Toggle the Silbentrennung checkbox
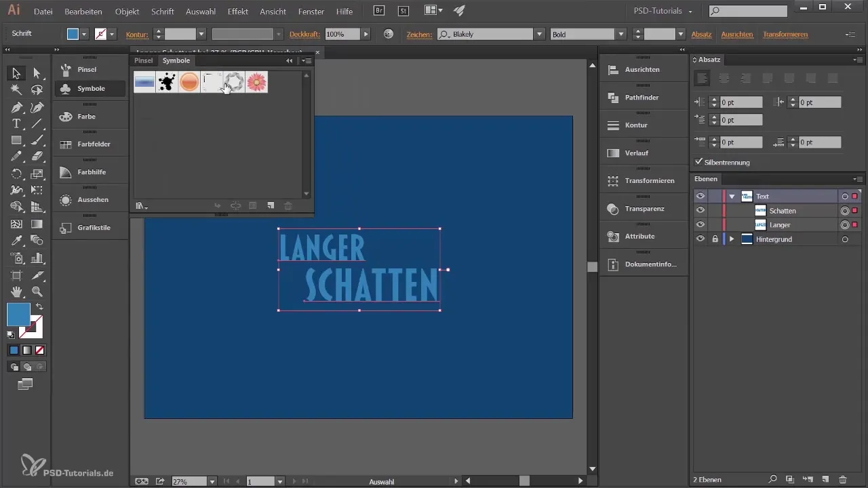868x488 pixels. click(699, 162)
